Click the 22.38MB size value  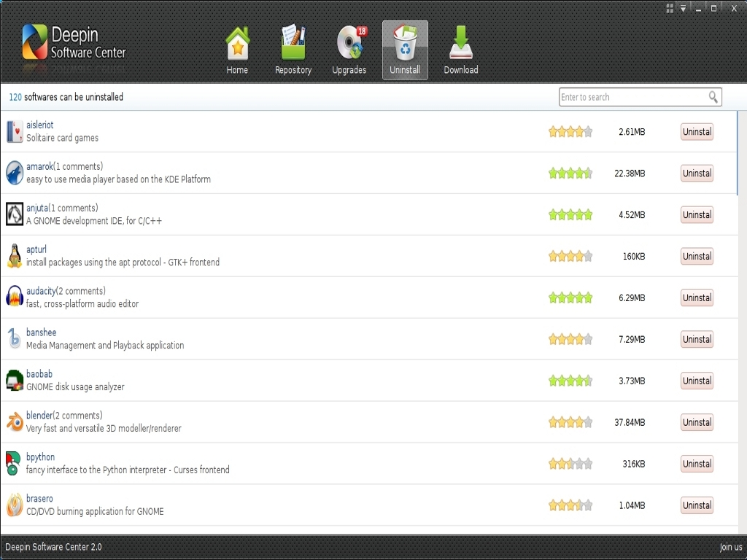click(630, 174)
